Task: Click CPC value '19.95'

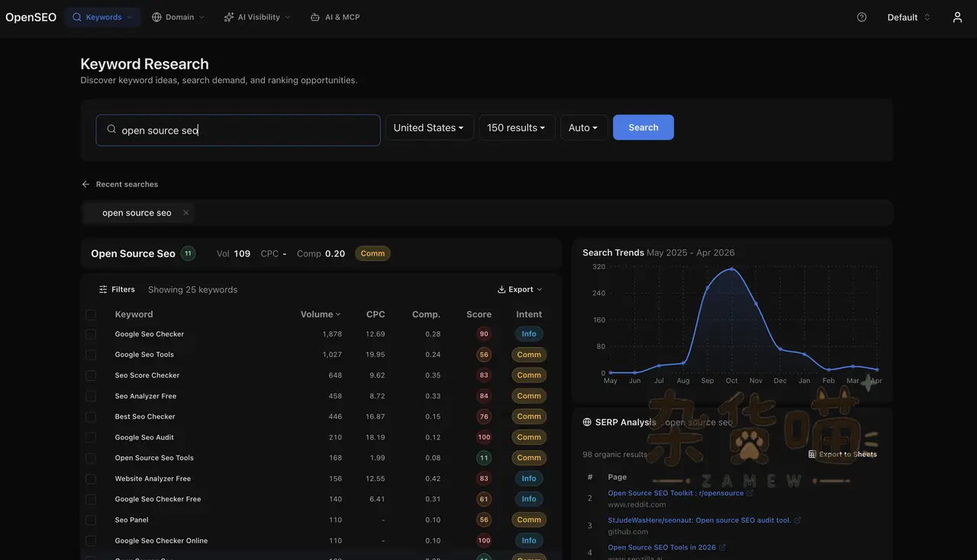Action: (375, 355)
